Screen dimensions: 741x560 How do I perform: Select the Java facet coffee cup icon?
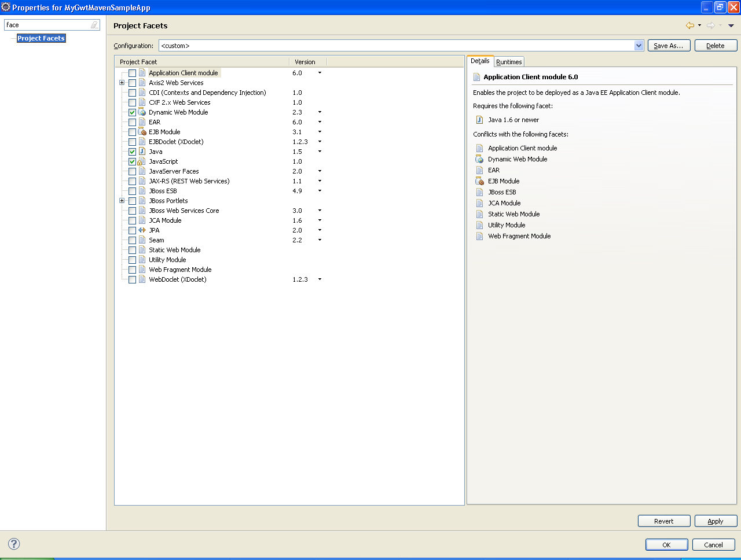142,152
